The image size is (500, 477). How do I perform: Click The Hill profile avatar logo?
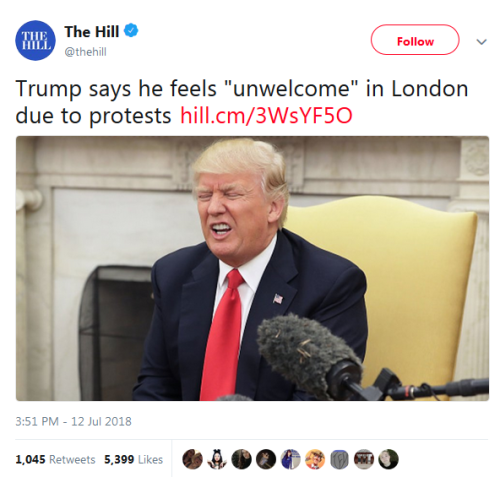[x=35, y=40]
